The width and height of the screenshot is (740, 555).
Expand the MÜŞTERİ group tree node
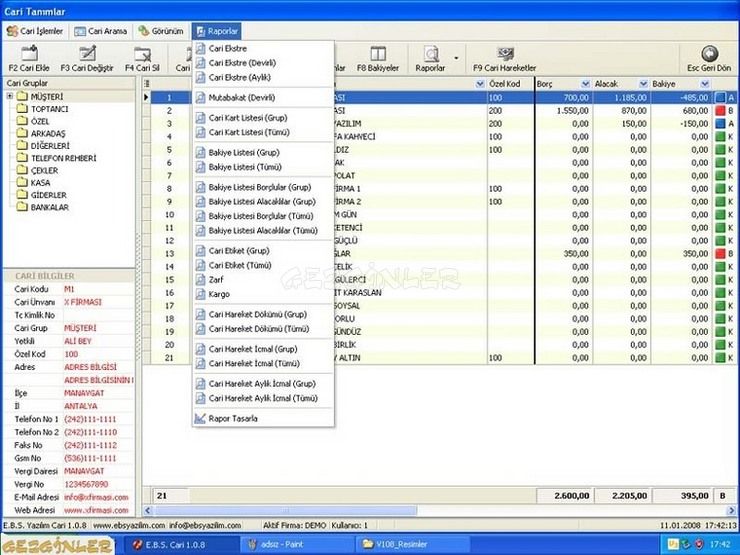click(x=9, y=97)
